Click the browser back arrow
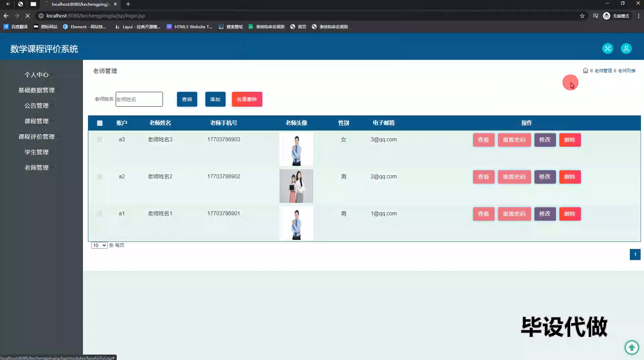Screen dimensions: 644x360 pyautogui.click(x=6, y=16)
